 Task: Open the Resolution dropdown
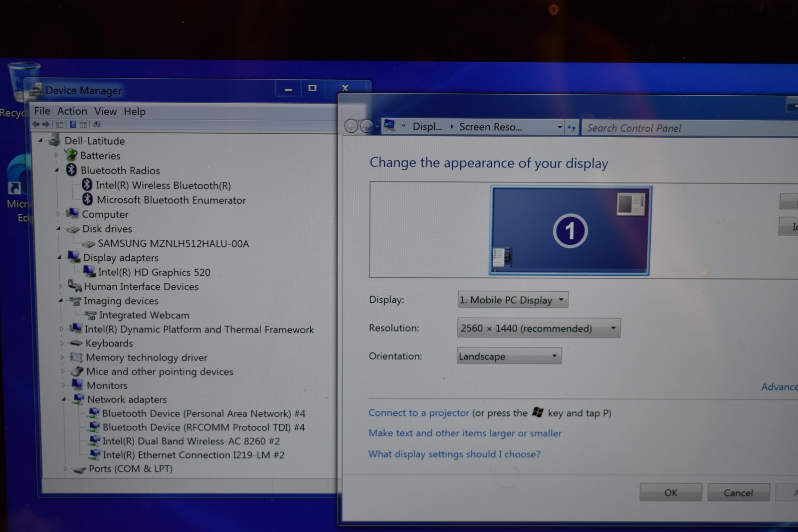coord(539,328)
